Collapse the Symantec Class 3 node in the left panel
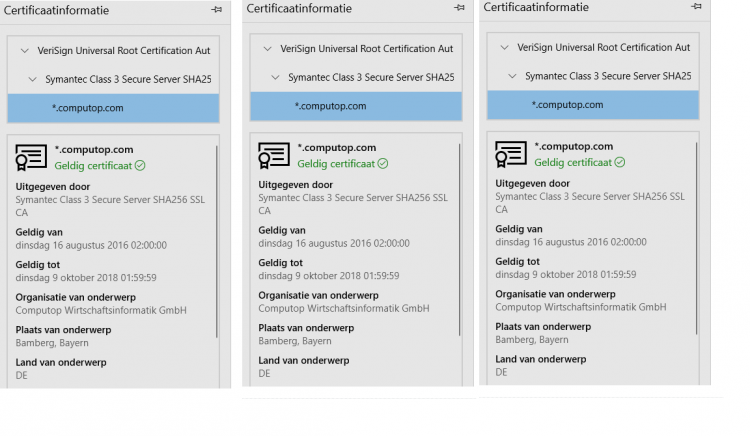The width and height of the screenshot is (750, 436). [34, 79]
